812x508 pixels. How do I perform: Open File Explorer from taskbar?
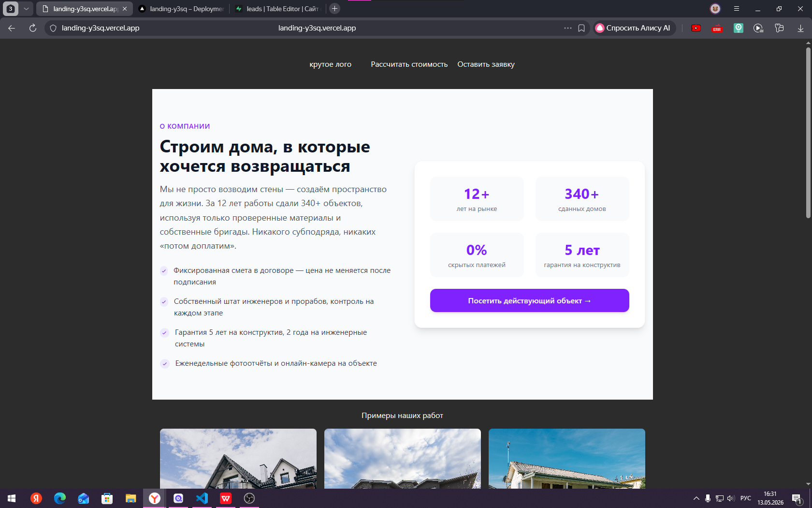click(131, 498)
